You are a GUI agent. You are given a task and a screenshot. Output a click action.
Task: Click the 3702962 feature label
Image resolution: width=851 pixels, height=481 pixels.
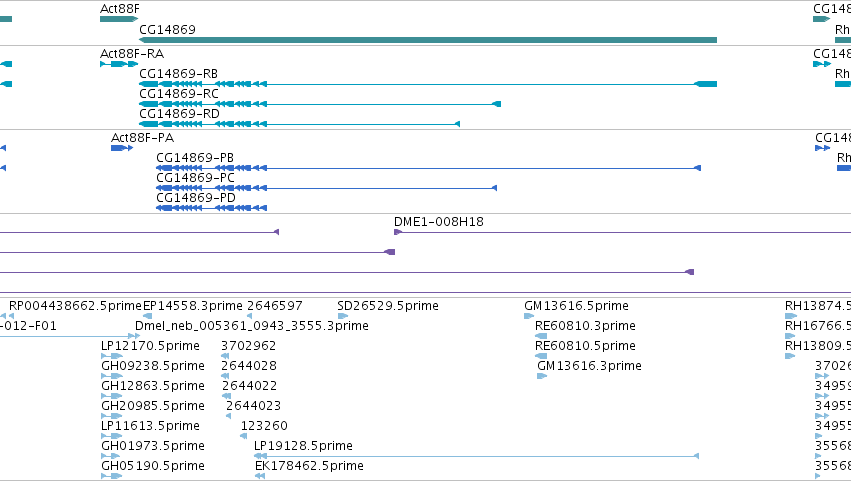(x=249, y=346)
